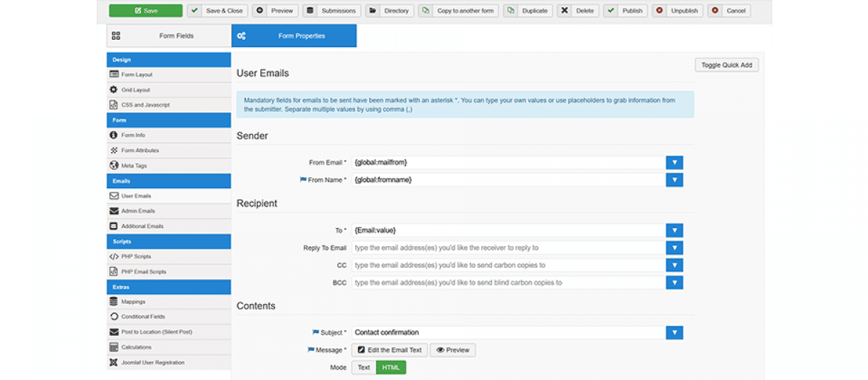
Task: Click the Mappings database icon
Action: [114, 302]
